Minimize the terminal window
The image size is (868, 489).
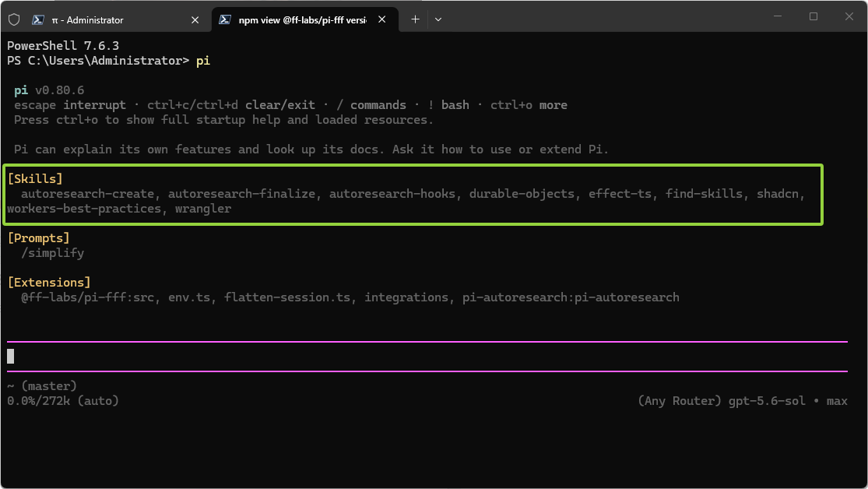pyautogui.click(x=778, y=16)
